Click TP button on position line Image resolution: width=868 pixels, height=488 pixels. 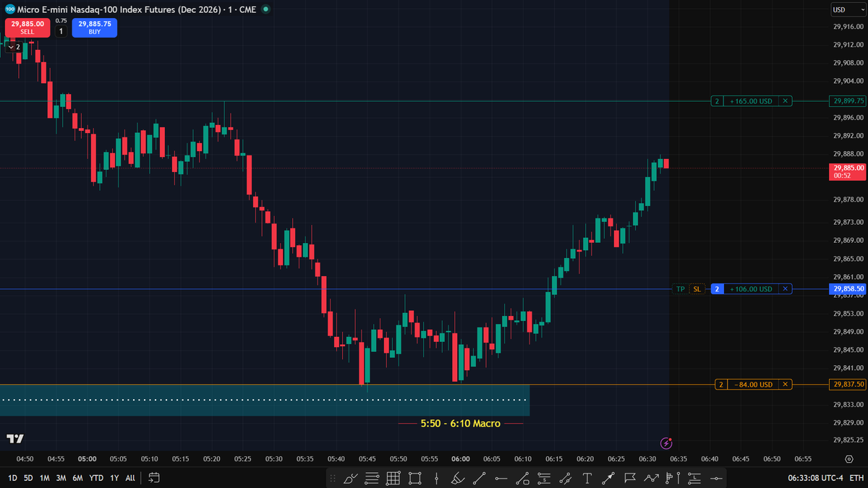(x=680, y=289)
